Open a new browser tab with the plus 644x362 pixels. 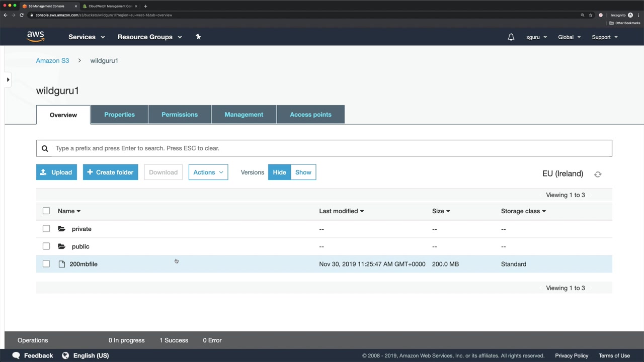(x=145, y=6)
